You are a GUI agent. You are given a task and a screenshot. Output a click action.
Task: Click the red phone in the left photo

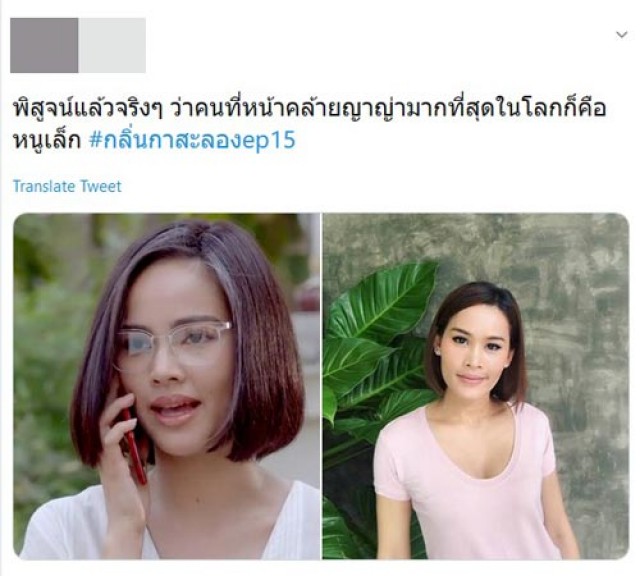(136, 447)
